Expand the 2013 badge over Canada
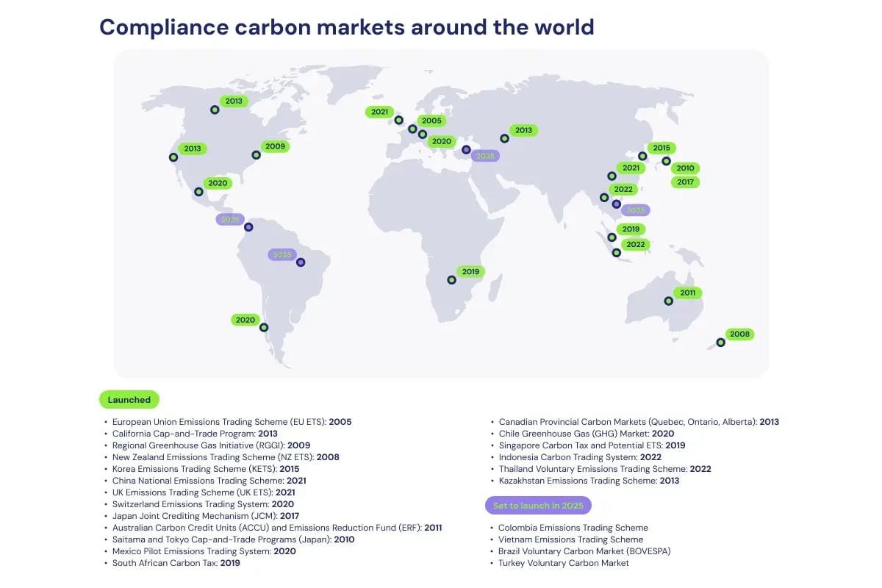 tap(233, 101)
